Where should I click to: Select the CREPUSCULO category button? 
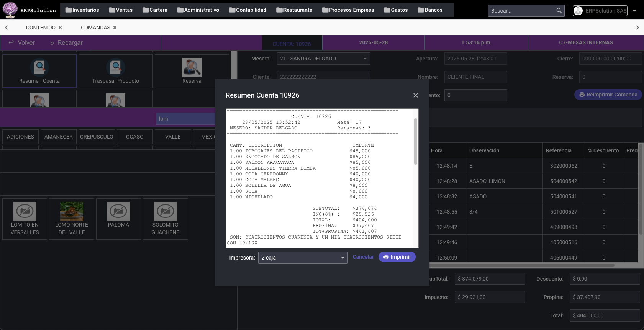(x=97, y=137)
